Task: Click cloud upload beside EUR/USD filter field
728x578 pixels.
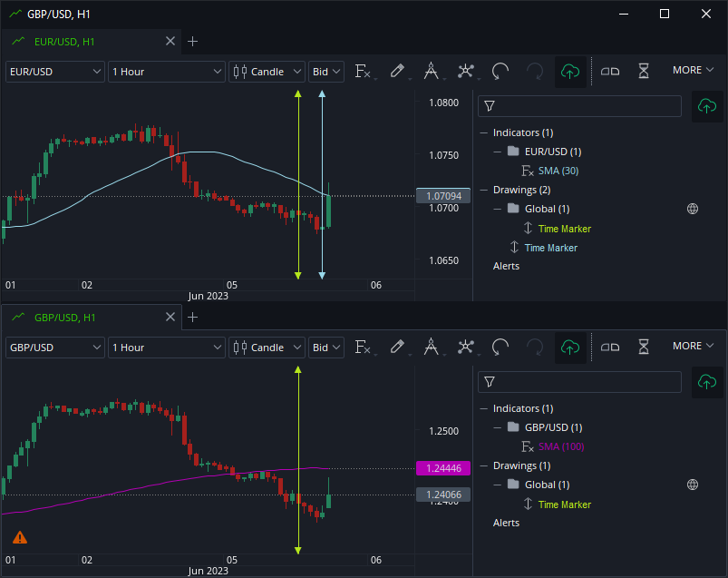Action: point(707,106)
